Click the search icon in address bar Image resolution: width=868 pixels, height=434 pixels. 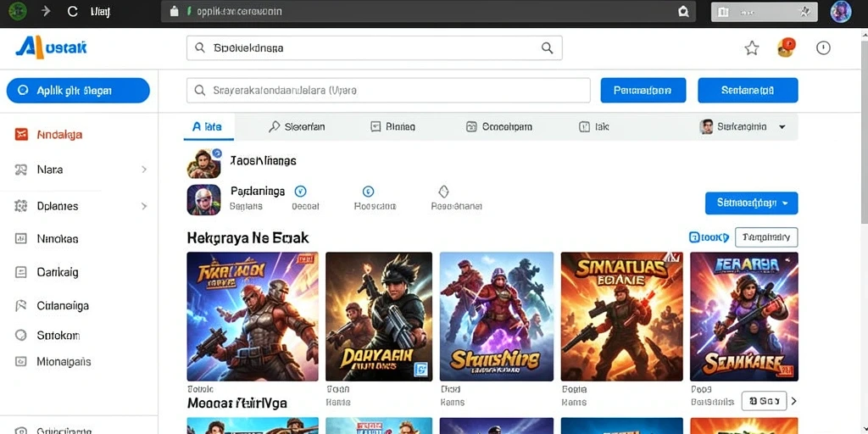[683, 12]
